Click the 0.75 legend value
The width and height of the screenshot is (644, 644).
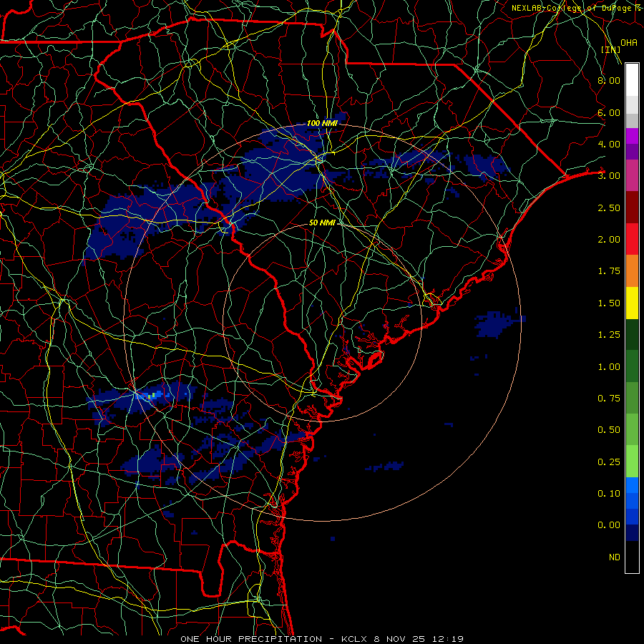pos(609,399)
